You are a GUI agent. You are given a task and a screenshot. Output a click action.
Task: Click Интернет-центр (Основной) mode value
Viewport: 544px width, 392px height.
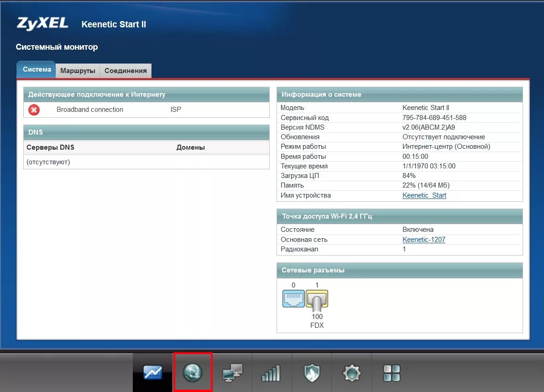pyautogui.click(x=446, y=146)
